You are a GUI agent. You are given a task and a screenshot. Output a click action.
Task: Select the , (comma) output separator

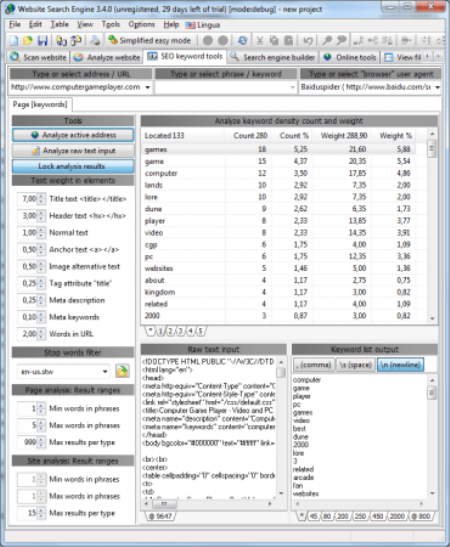pos(313,365)
